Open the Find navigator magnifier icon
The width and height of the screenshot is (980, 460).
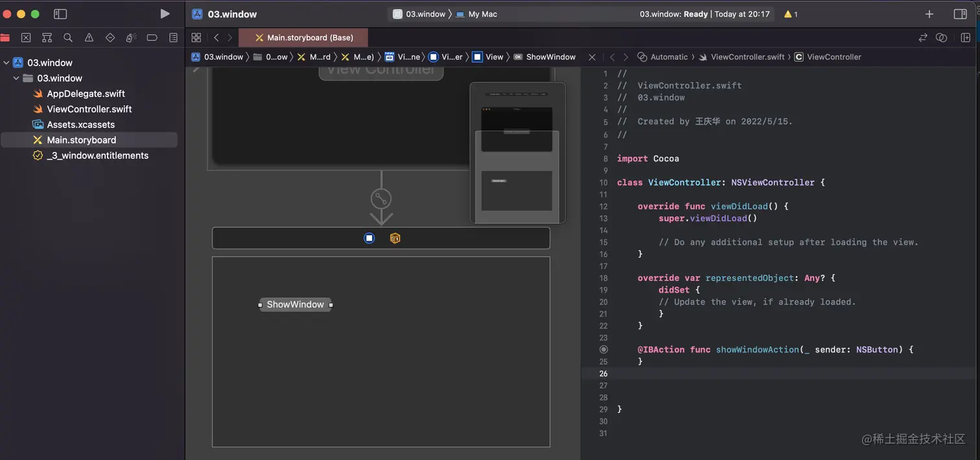pos(68,38)
